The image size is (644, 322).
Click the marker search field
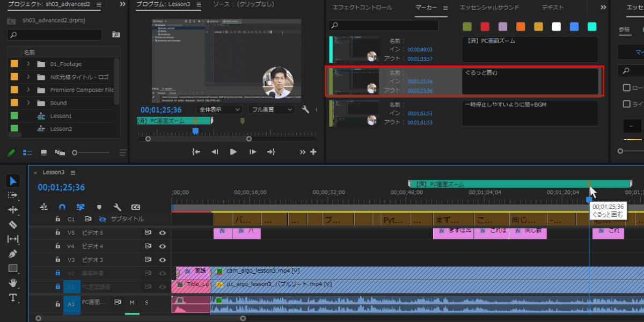(x=384, y=25)
